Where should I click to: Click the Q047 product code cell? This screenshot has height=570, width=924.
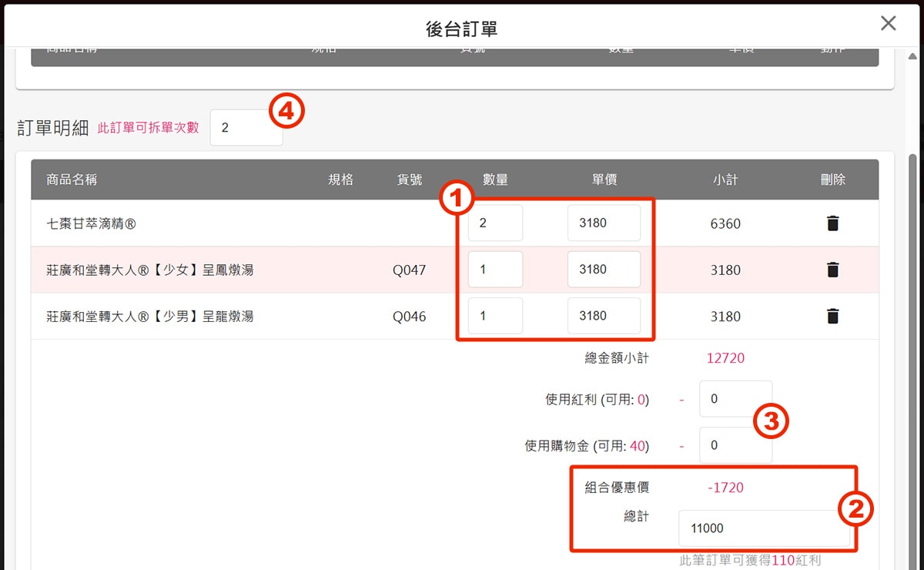point(409,270)
